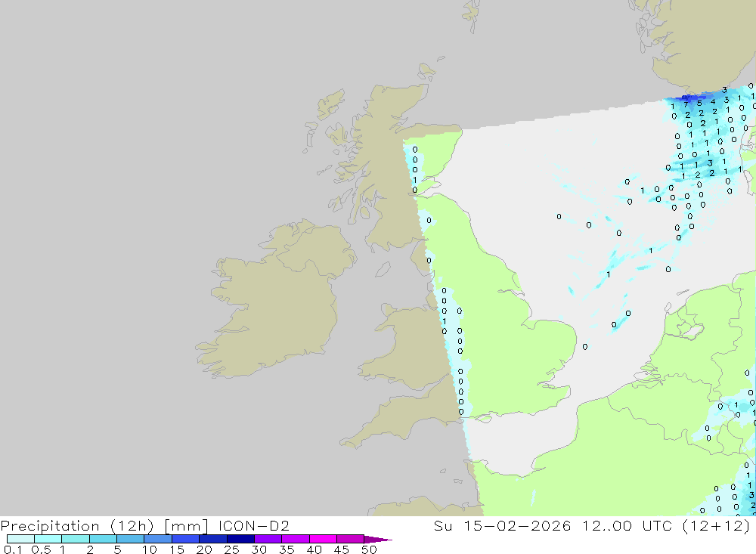This screenshot has height=554, width=756.
Task: Select the 1–2 mm legend color box
Action: (76, 539)
